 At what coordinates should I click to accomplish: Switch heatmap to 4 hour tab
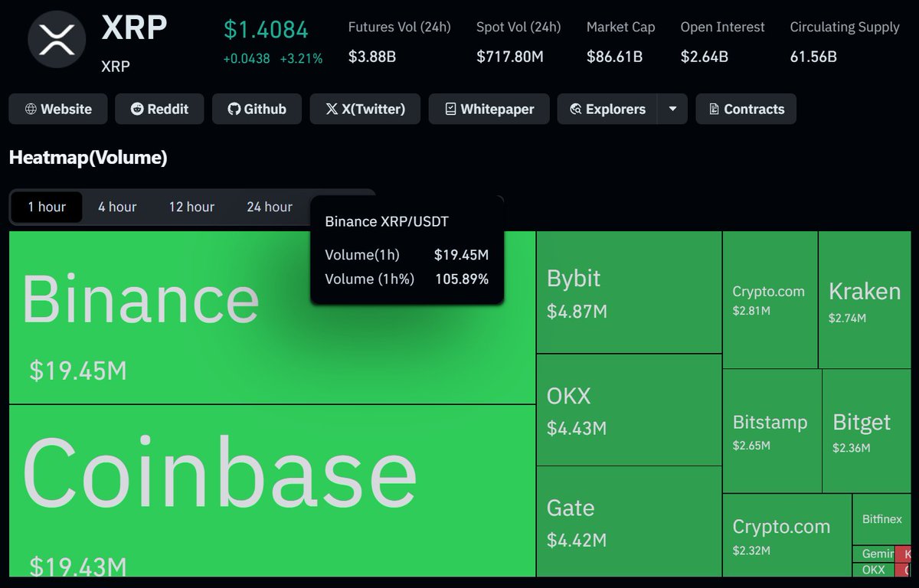coord(117,207)
